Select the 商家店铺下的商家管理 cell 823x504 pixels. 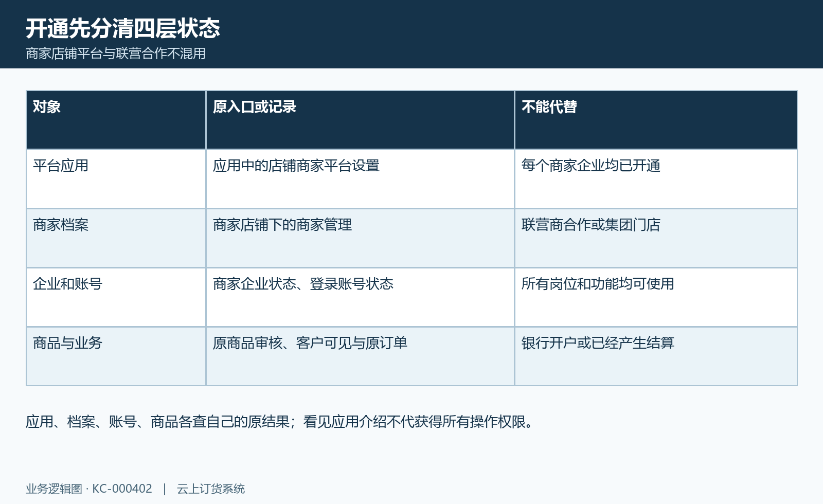360,238
